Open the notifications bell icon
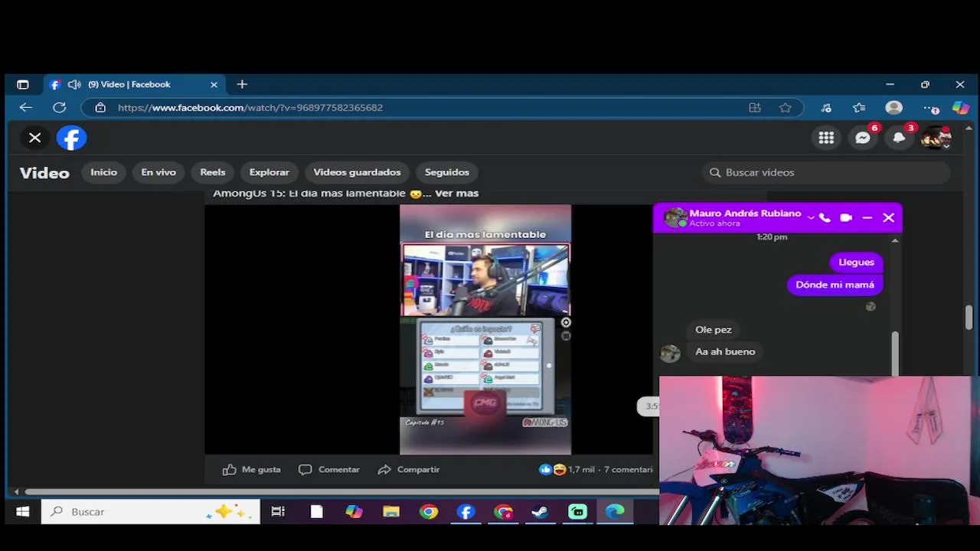Viewport: 980px width, 551px height. [x=900, y=138]
